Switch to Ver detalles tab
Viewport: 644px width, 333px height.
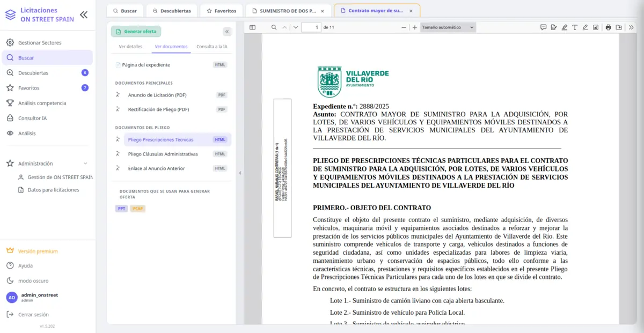tap(130, 47)
